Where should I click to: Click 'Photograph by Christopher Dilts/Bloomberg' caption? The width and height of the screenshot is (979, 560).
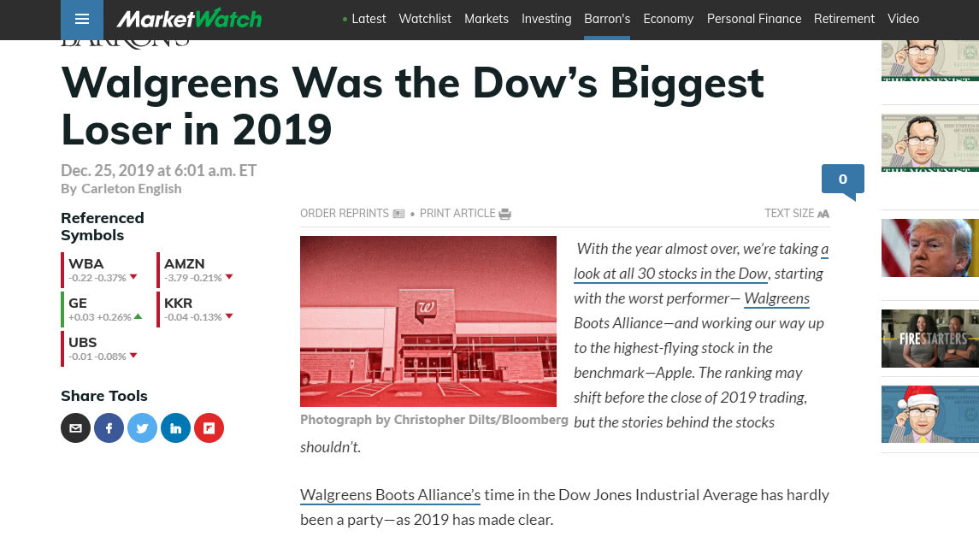(434, 420)
